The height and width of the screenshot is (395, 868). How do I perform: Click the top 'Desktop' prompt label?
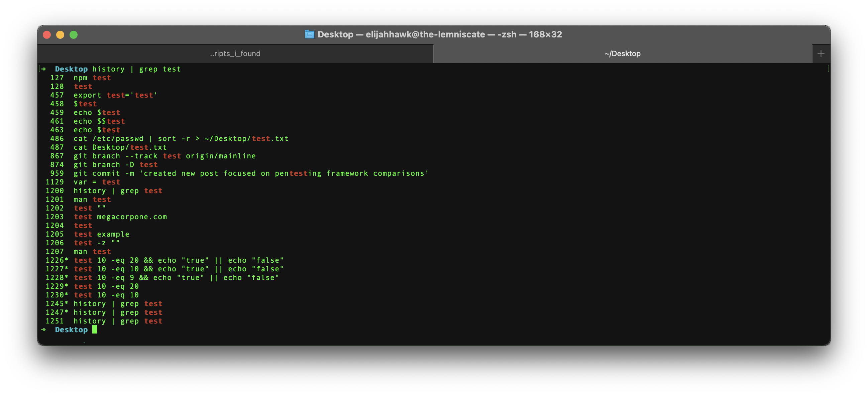[71, 69]
